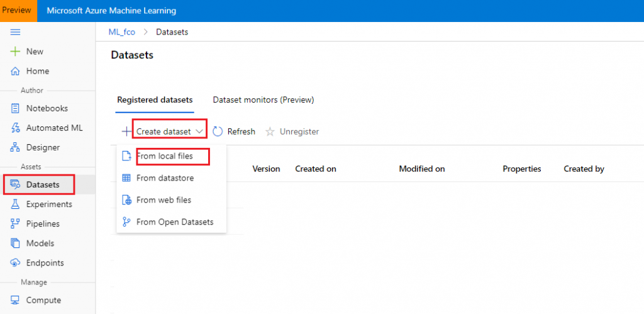Click the Endpoints icon in sidebar

(x=16, y=262)
